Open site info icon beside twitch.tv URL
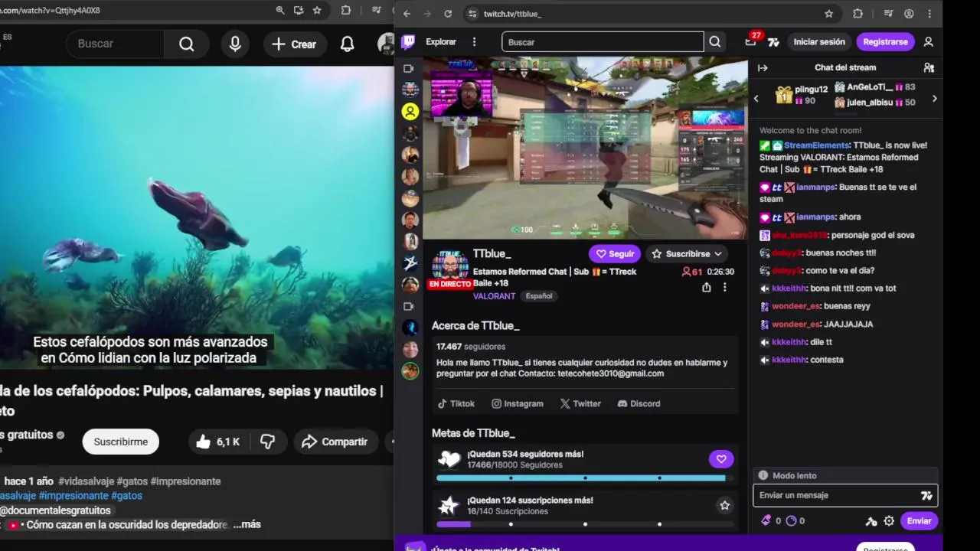The height and width of the screenshot is (551, 980). [472, 14]
